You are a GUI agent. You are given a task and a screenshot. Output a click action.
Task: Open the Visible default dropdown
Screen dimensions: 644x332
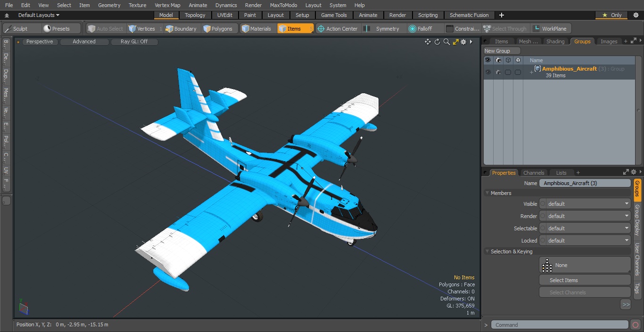[x=585, y=204]
